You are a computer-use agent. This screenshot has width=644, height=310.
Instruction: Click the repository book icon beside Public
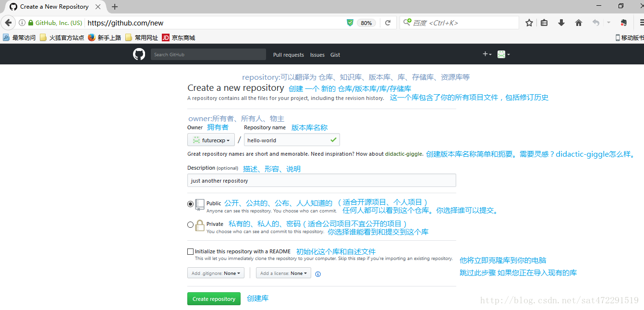point(200,205)
